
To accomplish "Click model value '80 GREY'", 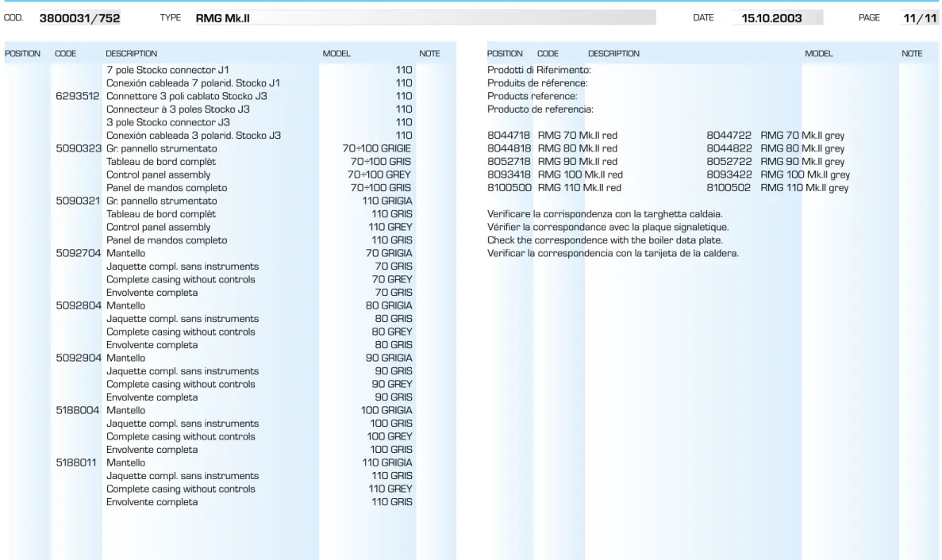I will tap(392, 332).
